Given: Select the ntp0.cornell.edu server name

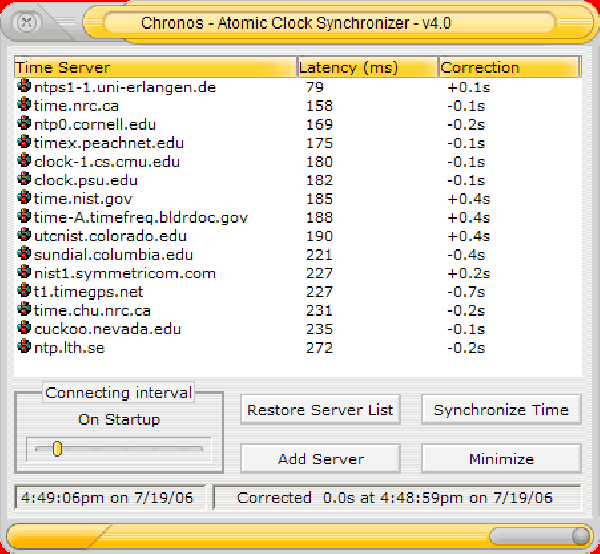Looking at the screenshot, I should coord(95,125).
